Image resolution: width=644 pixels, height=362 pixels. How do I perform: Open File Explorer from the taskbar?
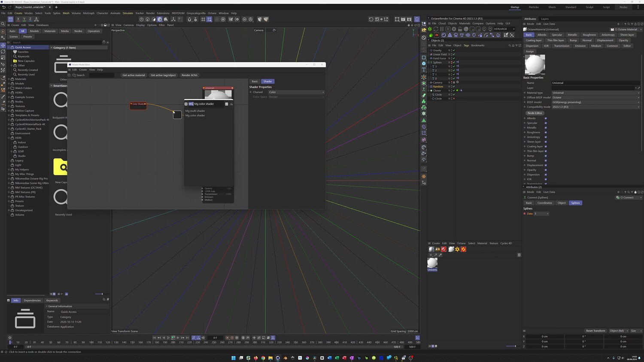(x=270, y=358)
